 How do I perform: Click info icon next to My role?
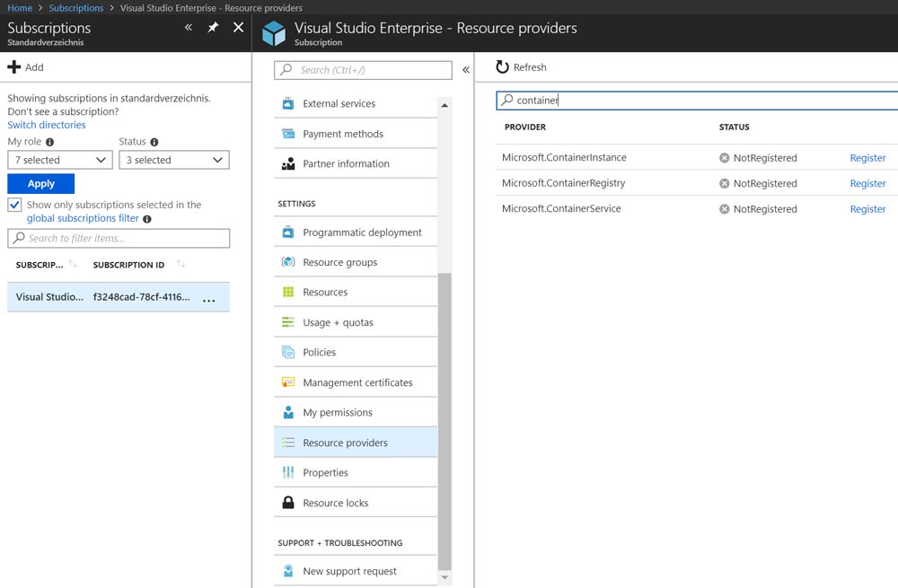pyautogui.click(x=50, y=142)
